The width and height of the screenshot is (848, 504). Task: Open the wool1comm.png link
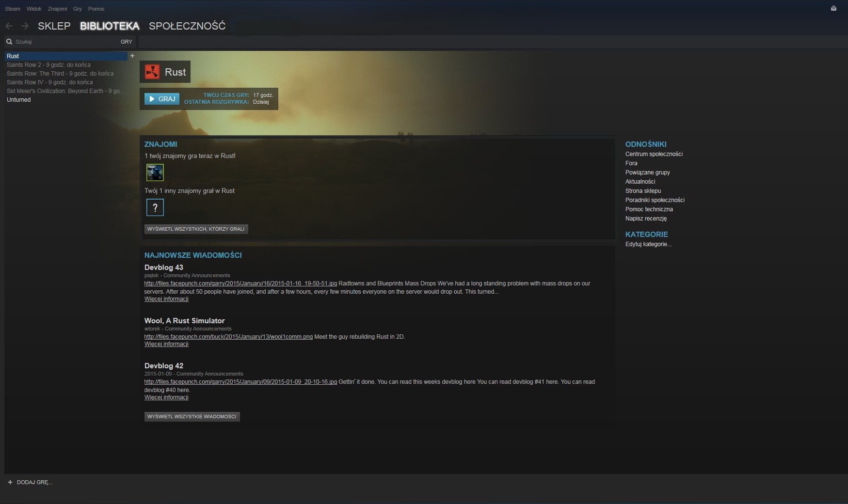[x=228, y=337]
